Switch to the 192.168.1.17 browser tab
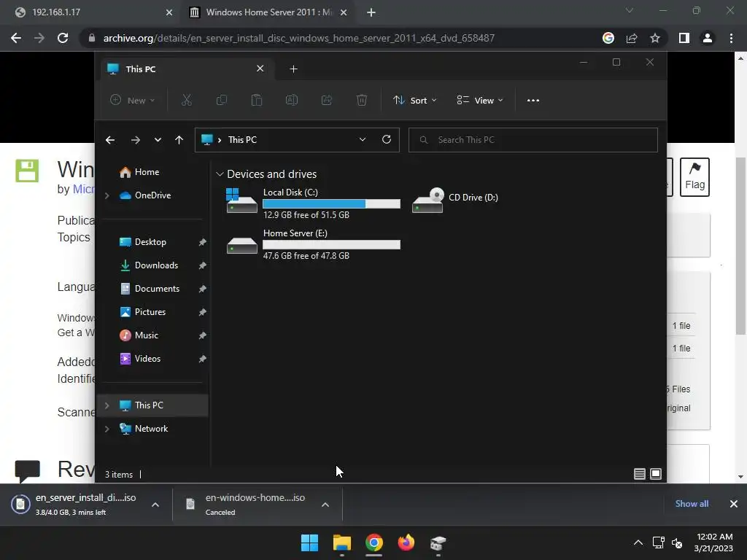This screenshot has width=747, height=560. [x=90, y=12]
